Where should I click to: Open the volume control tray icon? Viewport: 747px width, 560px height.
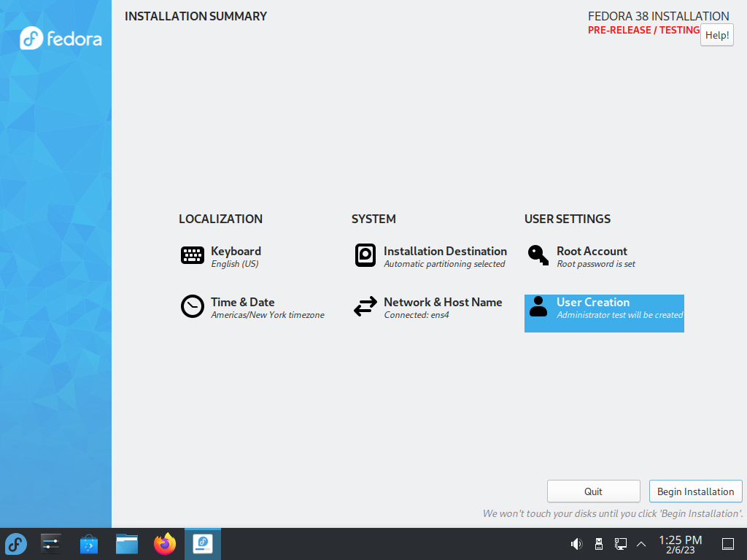click(x=576, y=544)
